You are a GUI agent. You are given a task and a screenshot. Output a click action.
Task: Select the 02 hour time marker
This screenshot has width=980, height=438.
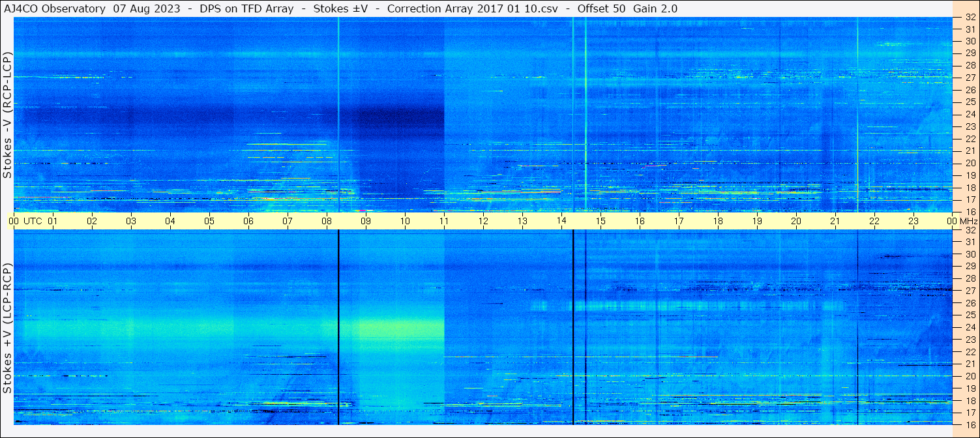pos(92,221)
